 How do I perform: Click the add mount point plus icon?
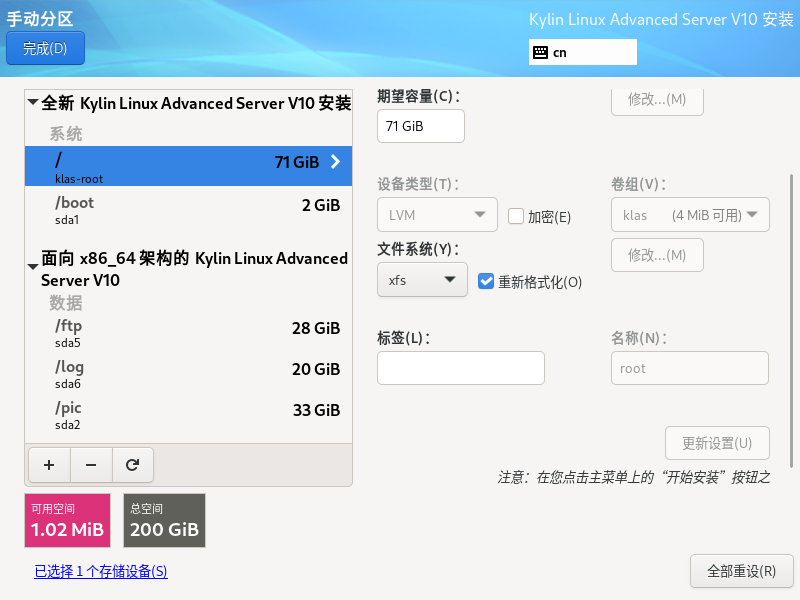pyautogui.click(x=49, y=464)
